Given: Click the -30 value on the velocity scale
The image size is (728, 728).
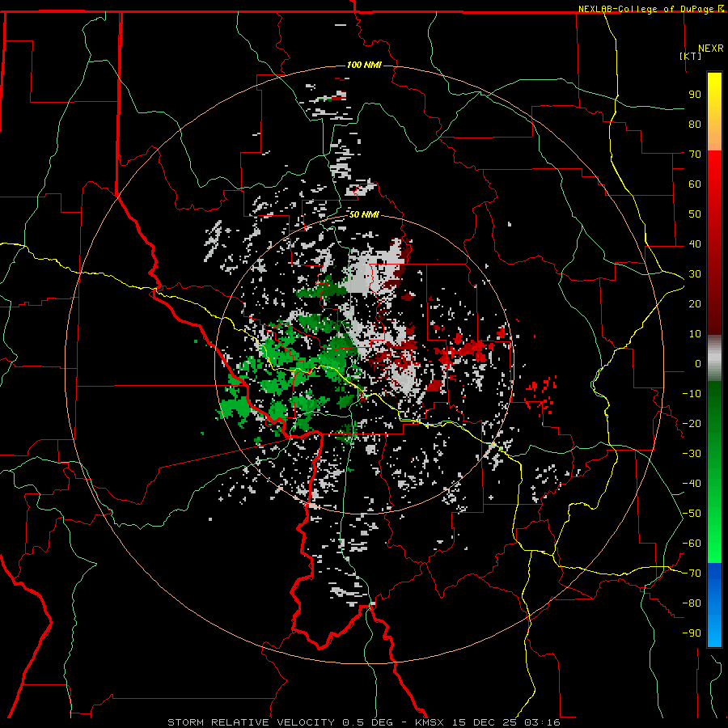Looking at the screenshot, I should [x=692, y=454].
